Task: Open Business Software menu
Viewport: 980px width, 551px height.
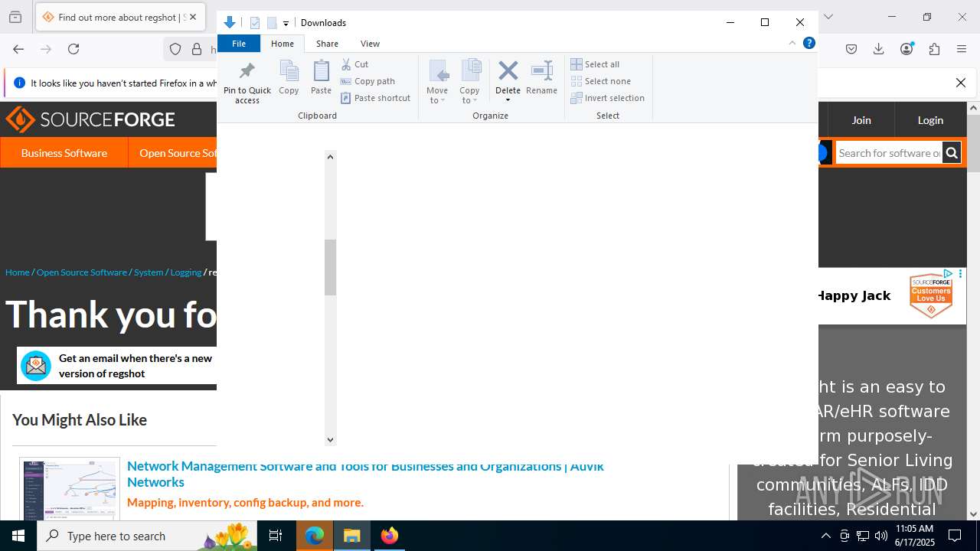Action: pyautogui.click(x=64, y=153)
